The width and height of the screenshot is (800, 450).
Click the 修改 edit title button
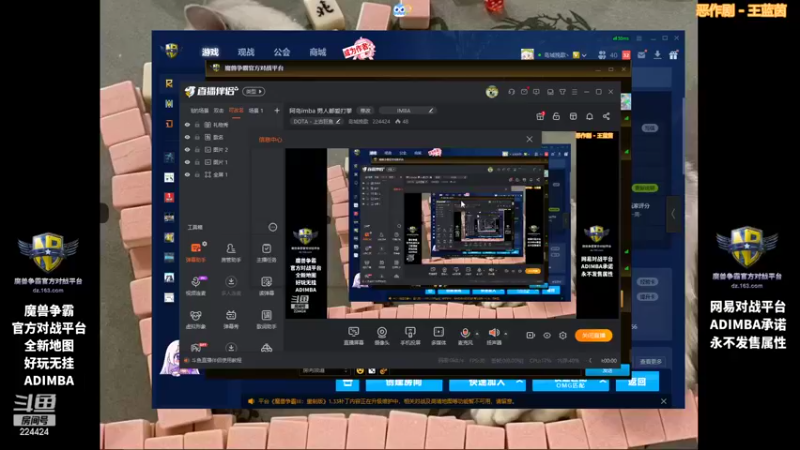(x=365, y=110)
